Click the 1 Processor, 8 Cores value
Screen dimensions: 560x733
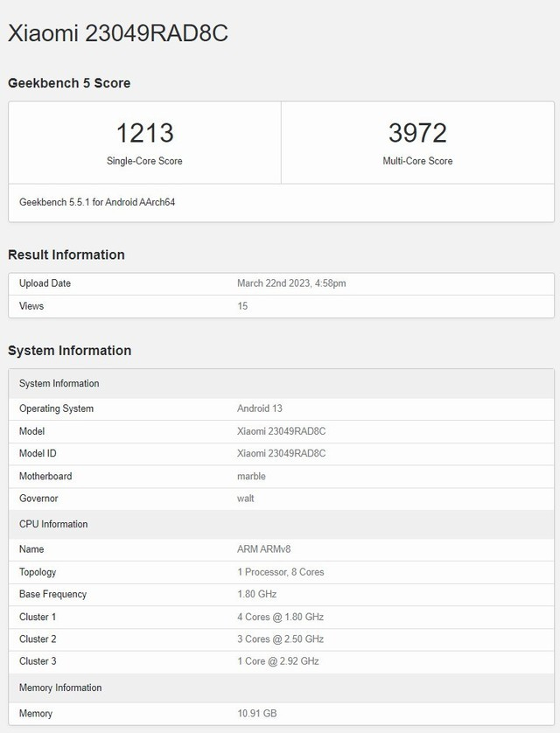pos(281,572)
